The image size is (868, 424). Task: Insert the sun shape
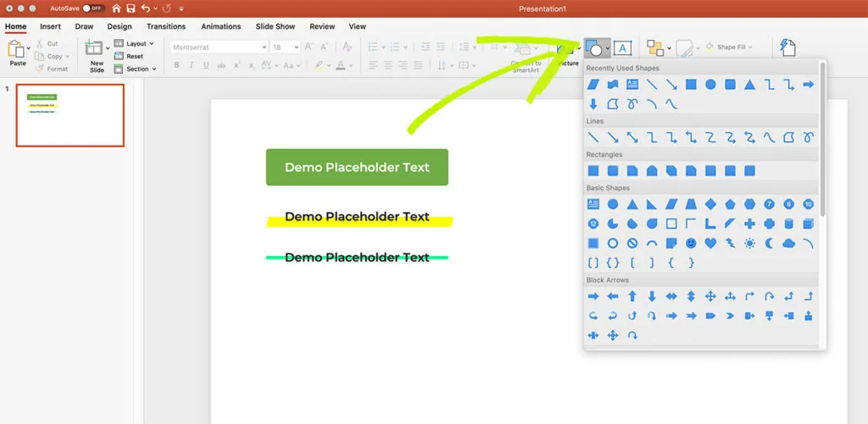(749, 243)
